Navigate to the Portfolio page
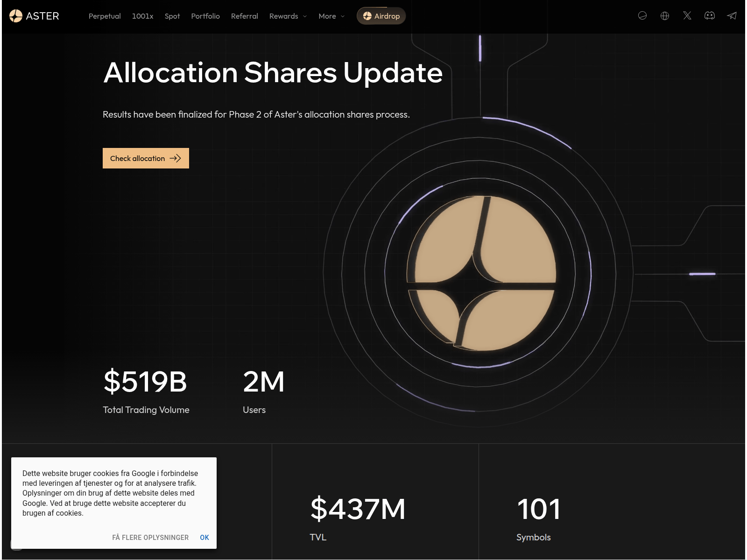This screenshot has height=560, width=747. (x=205, y=16)
